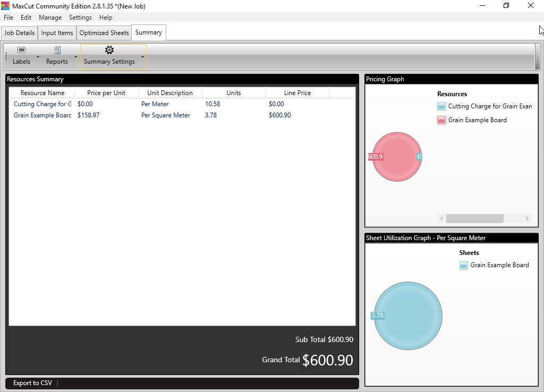
Task: Open the Reports toolbar icon
Action: click(57, 50)
